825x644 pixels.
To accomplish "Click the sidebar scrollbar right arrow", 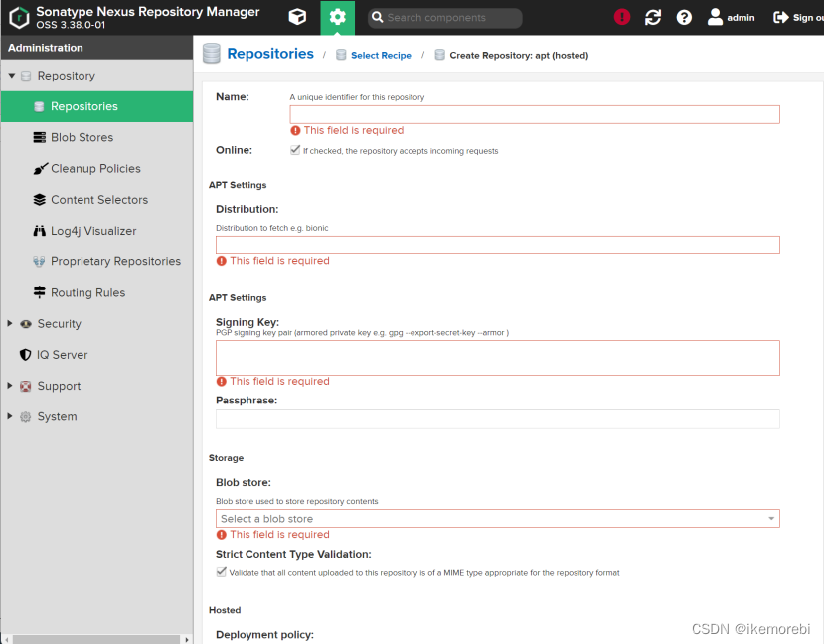I will click(187, 639).
